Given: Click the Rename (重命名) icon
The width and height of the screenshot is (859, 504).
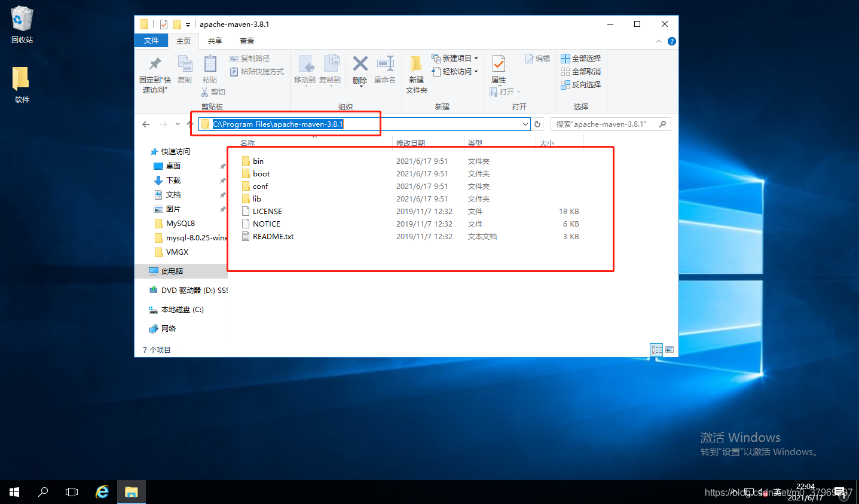Looking at the screenshot, I should [386, 63].
